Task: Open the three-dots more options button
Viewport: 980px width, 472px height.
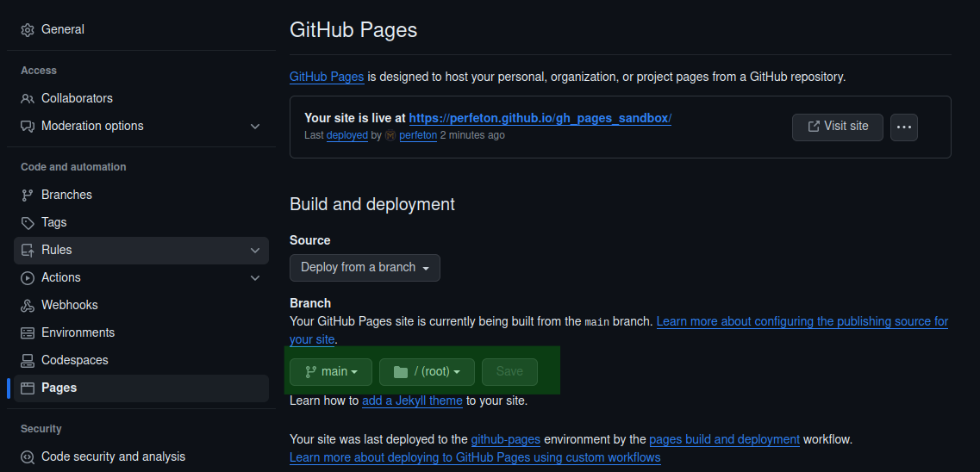Action: 904,127
